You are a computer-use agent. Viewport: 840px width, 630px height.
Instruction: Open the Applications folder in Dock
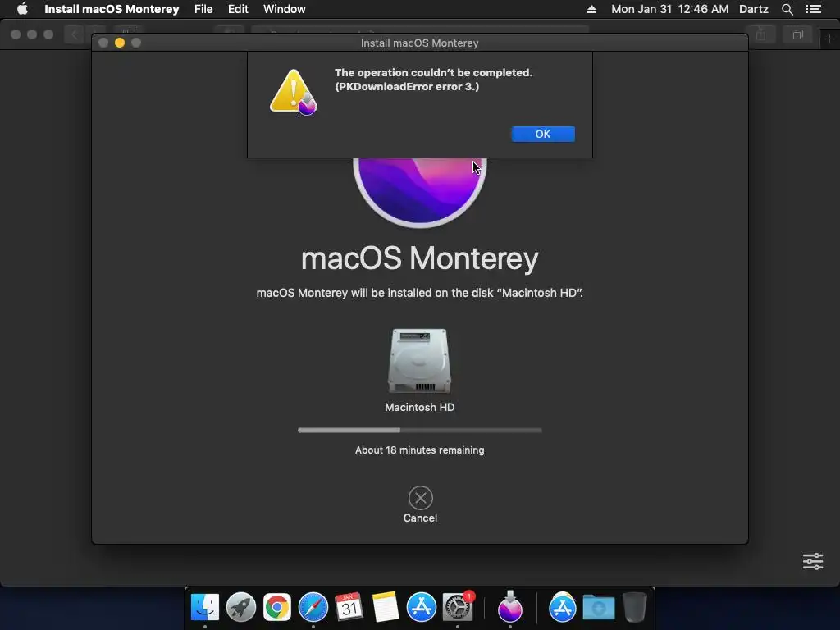click(562, 607)
